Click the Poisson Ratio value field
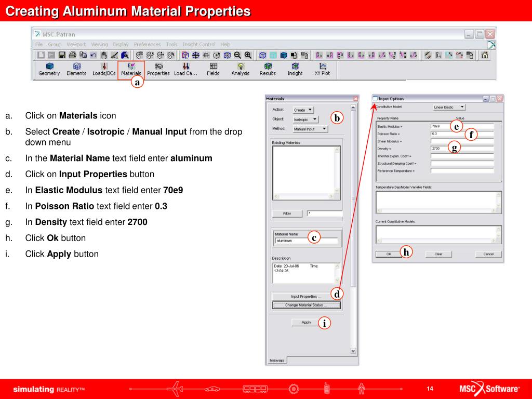This screenshot has width=532, height=399. coord(462,134)
